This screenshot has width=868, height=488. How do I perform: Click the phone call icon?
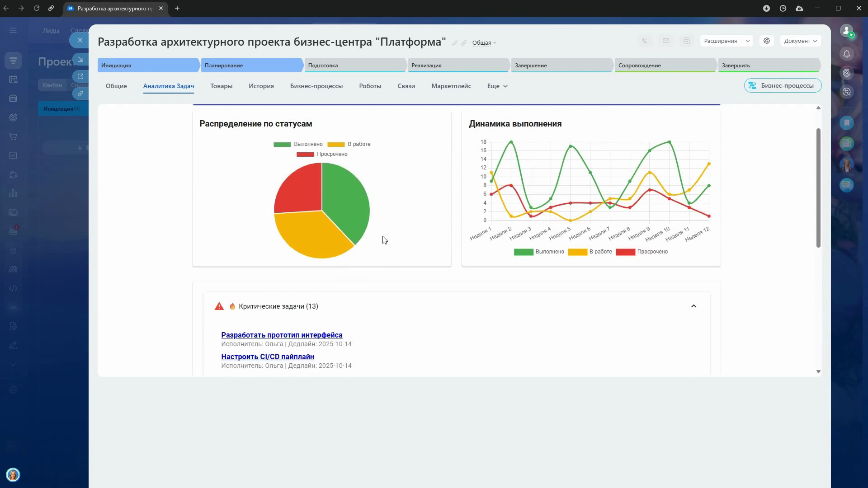point(645,41)
